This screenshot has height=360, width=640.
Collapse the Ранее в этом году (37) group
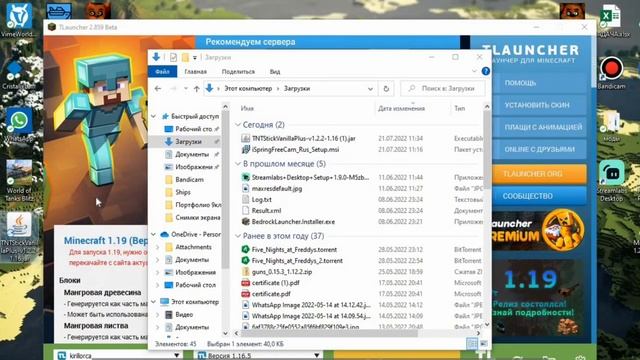tap(238, 236)
